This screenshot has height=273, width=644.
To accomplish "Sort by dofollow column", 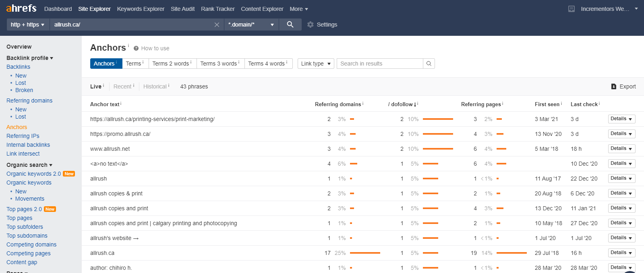I will pyautogui.click(x=402, y=104).
